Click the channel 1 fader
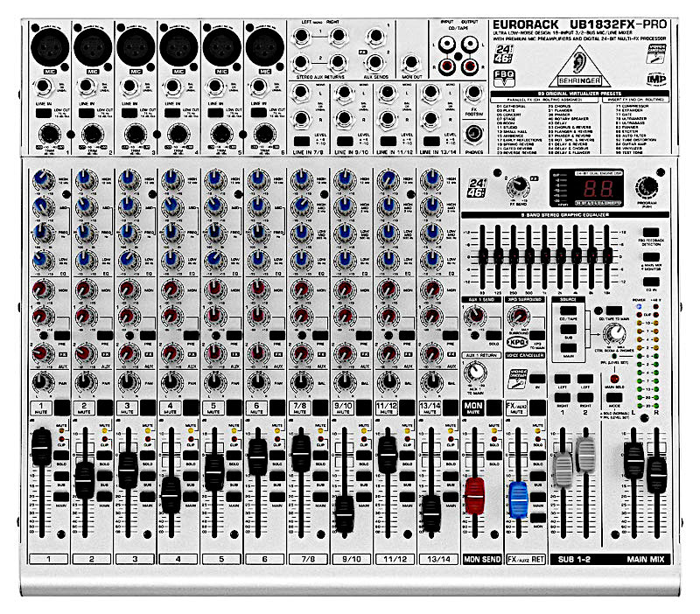Viewport: 700px width, 614px height. [x=41, y=447]
